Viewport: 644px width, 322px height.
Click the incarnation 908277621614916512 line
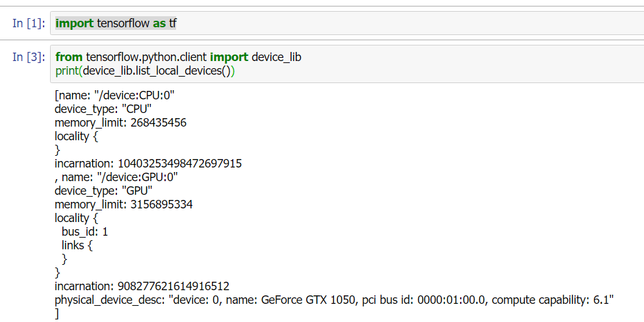[x=142, y=286]
